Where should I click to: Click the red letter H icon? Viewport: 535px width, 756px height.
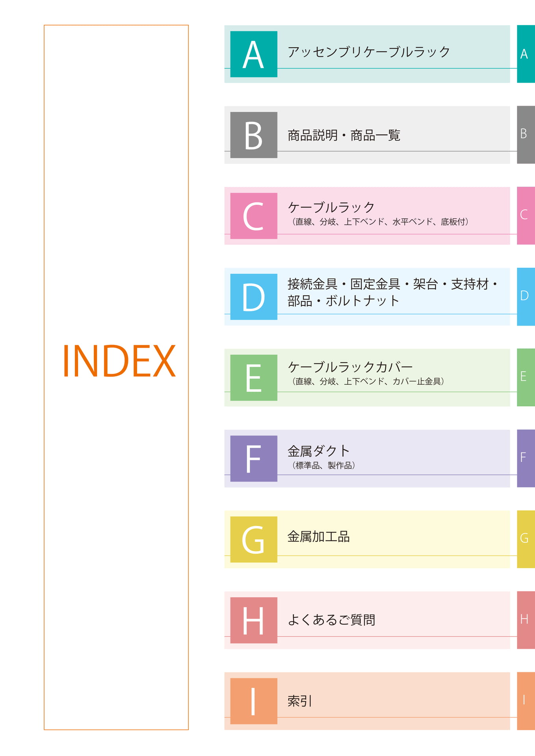tap(254, 621)
